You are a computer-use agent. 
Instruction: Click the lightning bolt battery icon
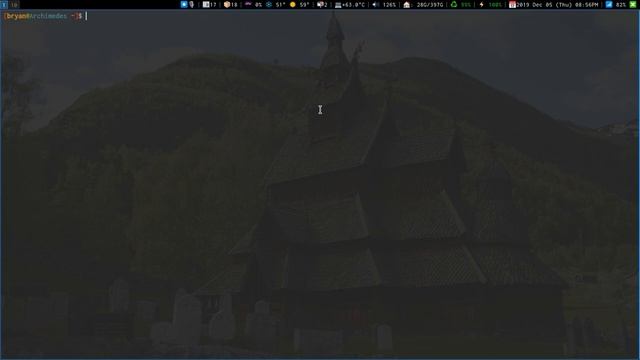click(481, 4)
